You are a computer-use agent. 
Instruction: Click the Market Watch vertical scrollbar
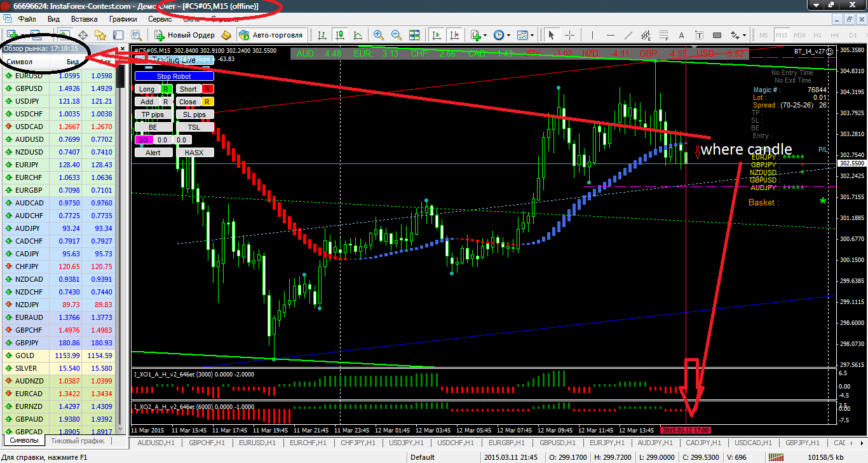(x=121, y=248)
